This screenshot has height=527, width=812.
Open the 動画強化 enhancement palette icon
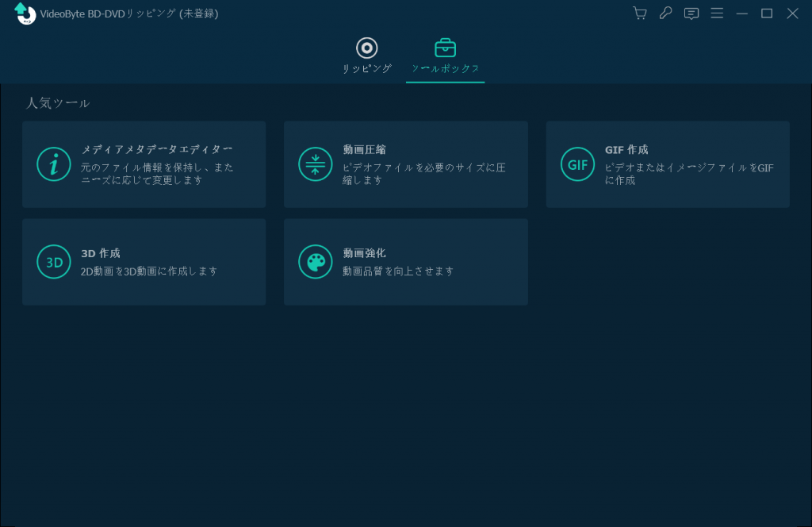(x=316, y=261)
